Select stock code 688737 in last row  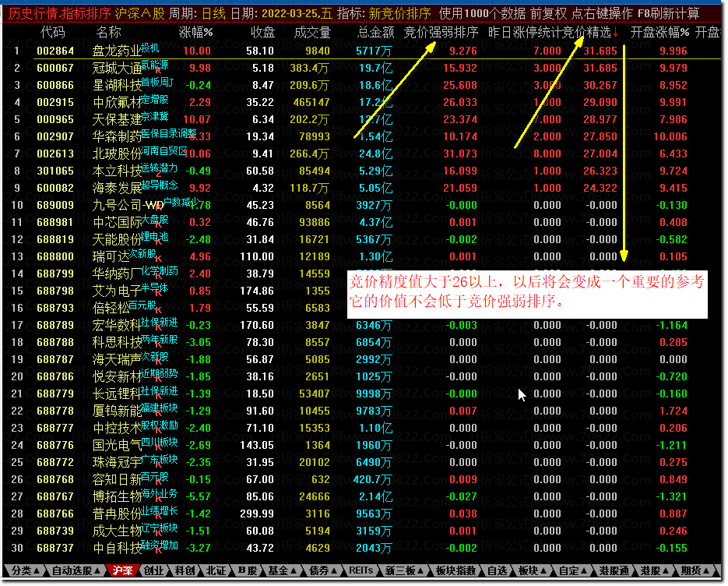click(55, 548)
